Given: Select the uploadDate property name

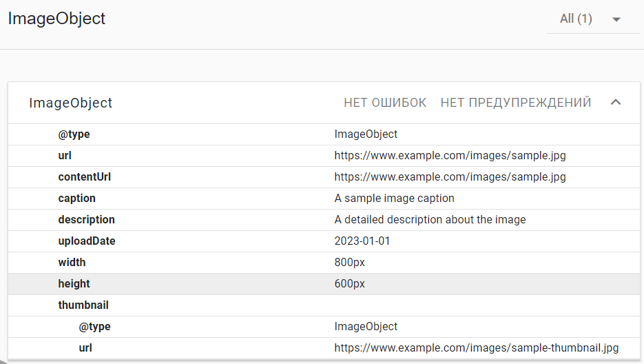Looking at the screenshot, I should point(87,241).
